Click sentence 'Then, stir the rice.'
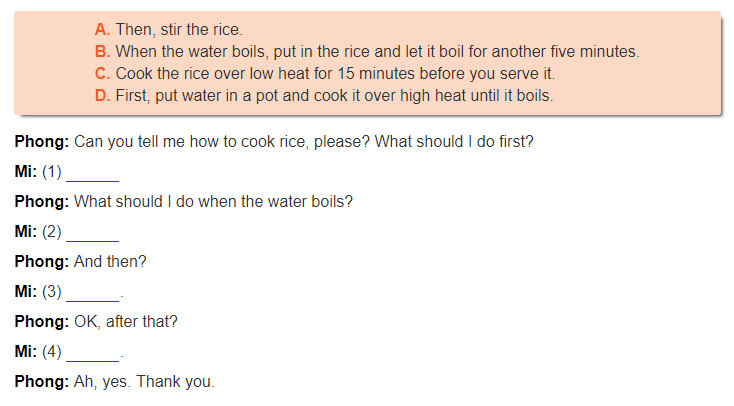Image resolution: width=734 pixels, height=406 pixels. (179, 30)
